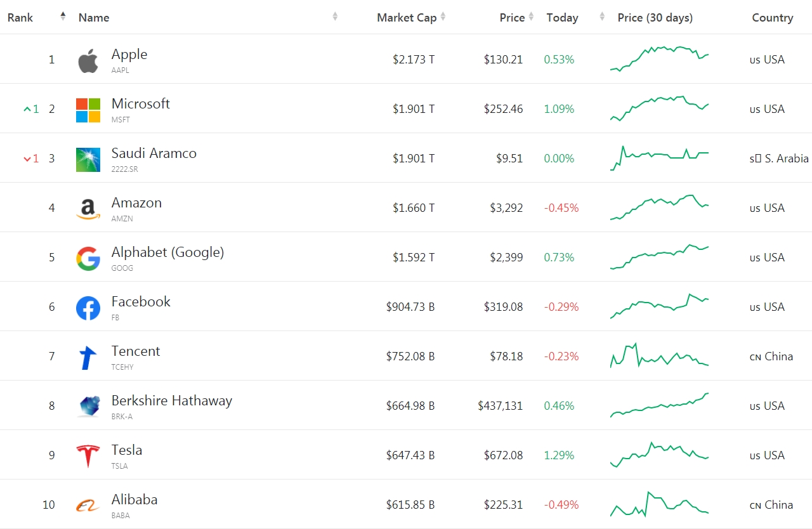Click the Market Cap header

click(x=407, y=18)
